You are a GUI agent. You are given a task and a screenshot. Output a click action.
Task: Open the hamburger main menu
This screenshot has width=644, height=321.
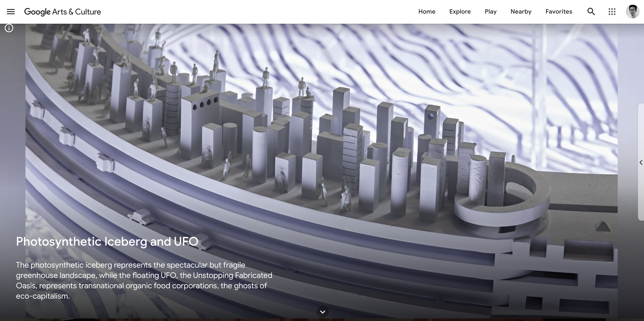coord(11,11)
